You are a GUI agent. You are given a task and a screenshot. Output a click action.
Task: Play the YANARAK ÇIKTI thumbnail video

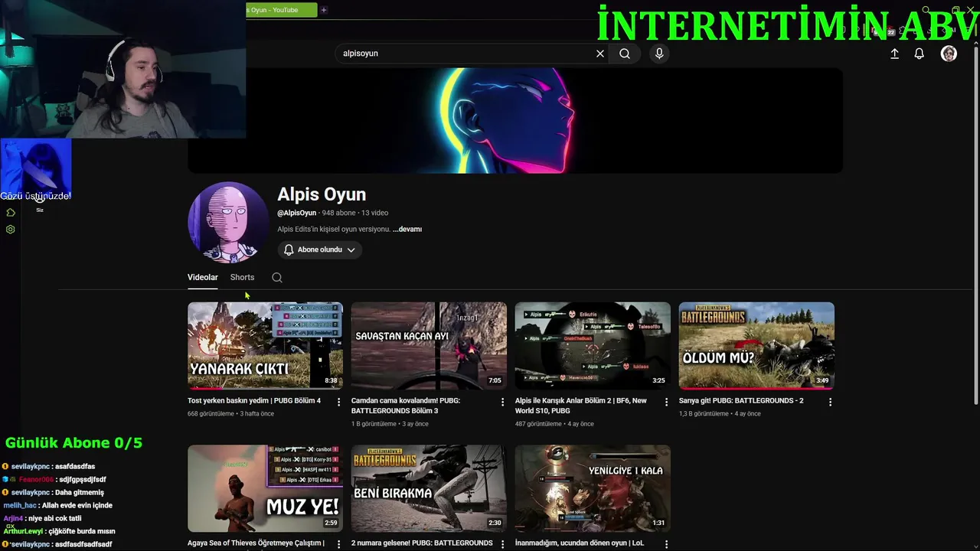[x=265, y=345]
